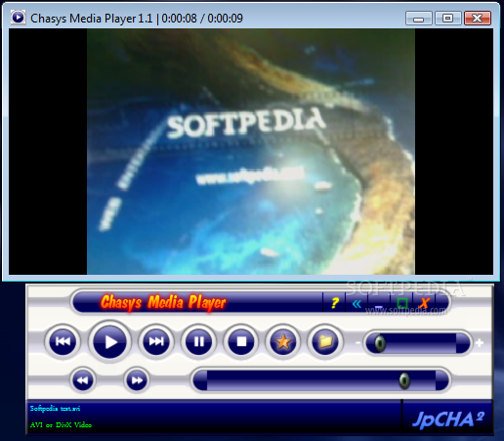504x441 pixels.
Task: Click the Chasys Media Player title banner
Action: pyautogui.click(x=163, y=303)
